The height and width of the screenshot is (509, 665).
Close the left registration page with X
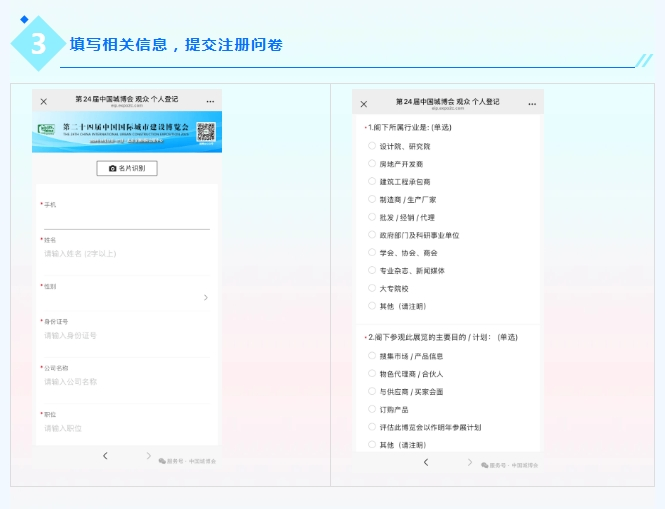click(44, 102)
